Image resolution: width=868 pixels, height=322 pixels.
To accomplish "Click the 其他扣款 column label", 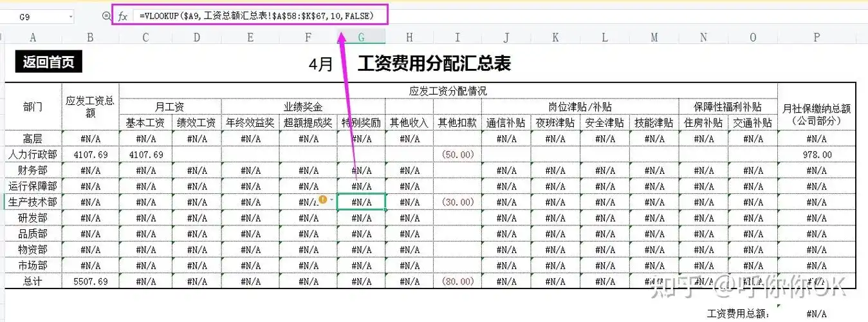I will point(457,122).
